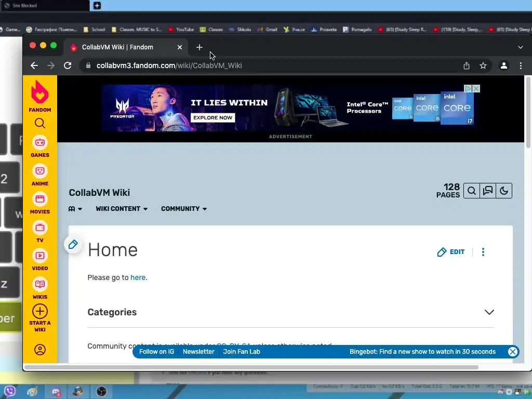The image size is (532, 399).
Task: Click the page's horizontal scrollbar thumb
Action: [x=251, y=367]
